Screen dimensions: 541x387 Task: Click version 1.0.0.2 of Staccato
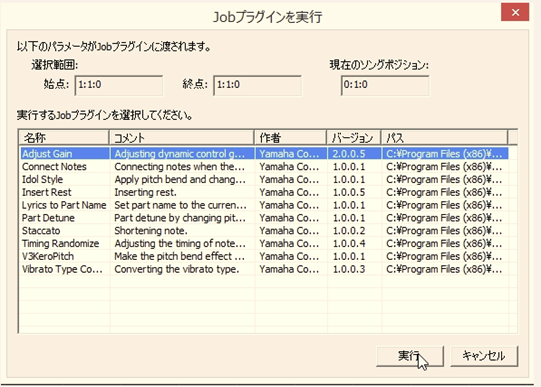tap(348, 231)
